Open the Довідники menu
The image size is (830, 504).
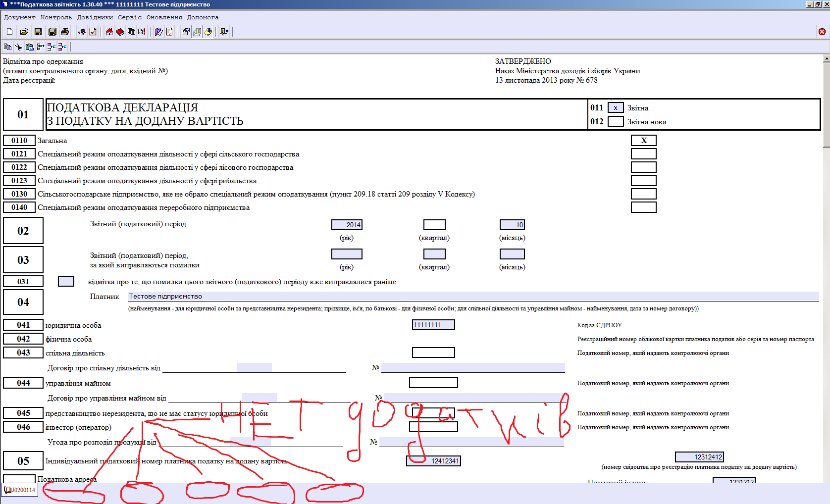[95, 17]
